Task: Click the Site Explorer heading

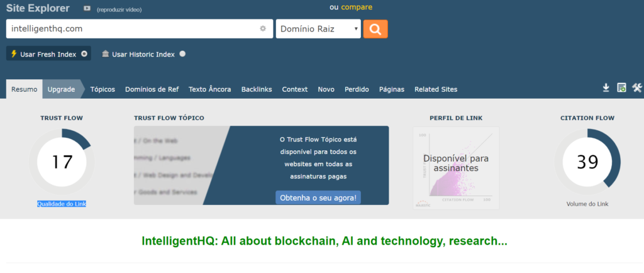Action: pyautogui.click(x=38, y=8)
